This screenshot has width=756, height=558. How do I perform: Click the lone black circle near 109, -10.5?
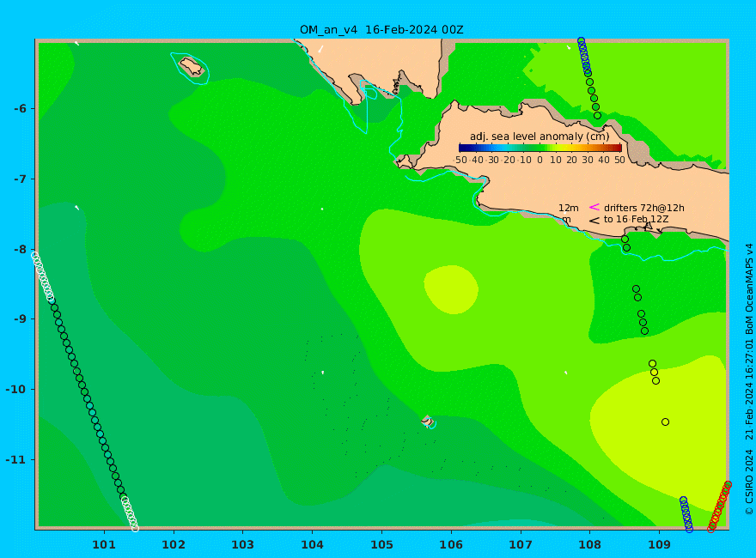[665, 422]
